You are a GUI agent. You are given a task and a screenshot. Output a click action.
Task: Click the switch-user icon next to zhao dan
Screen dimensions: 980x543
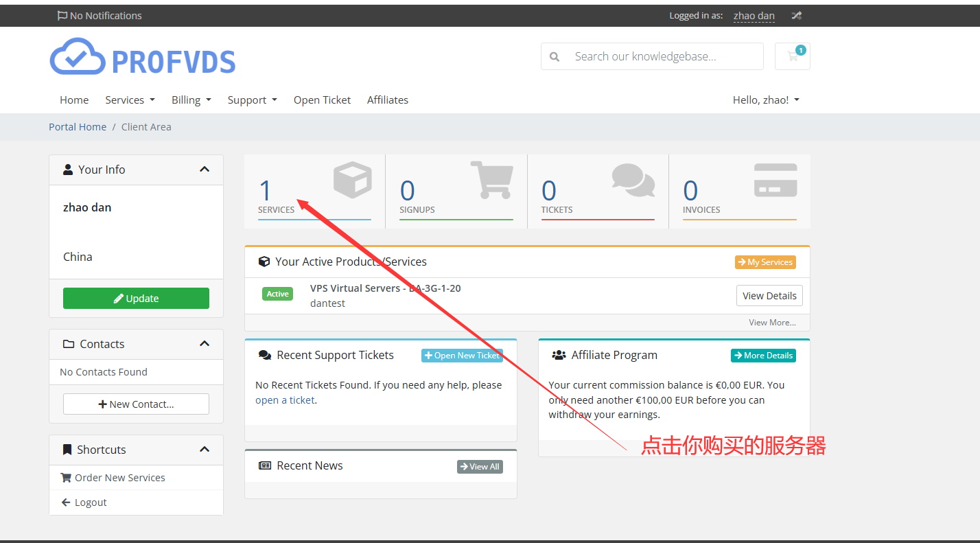coord(796,15)
